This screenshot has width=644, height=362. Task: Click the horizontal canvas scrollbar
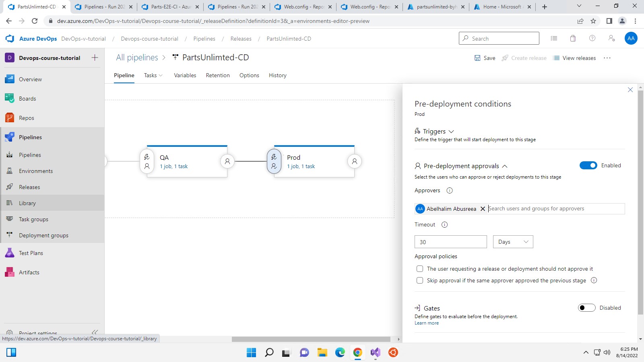(x=311, y=339)
